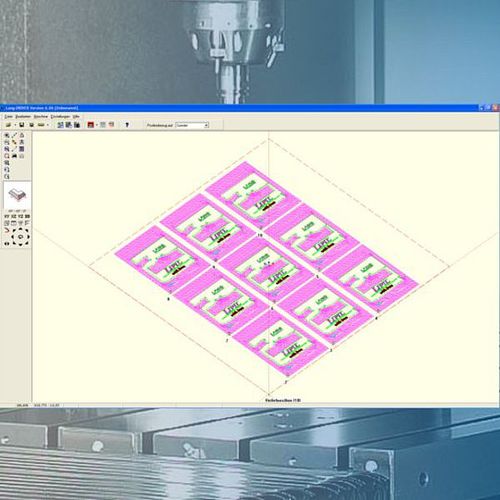Click the third dark toolbar icon before the red one
Viewport: 500px width, 500px height.
[x=77, y=125]
